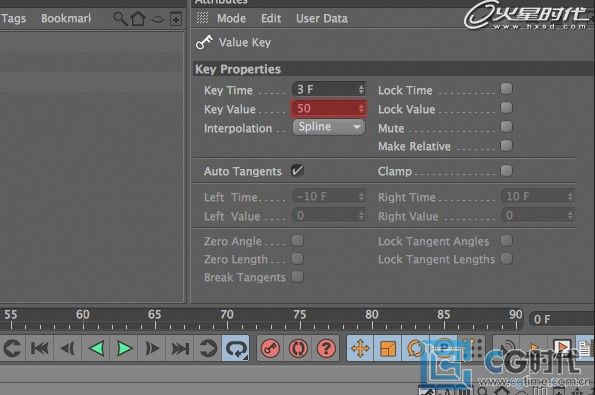Toggle scale recording orange square icon

[387, 348]
